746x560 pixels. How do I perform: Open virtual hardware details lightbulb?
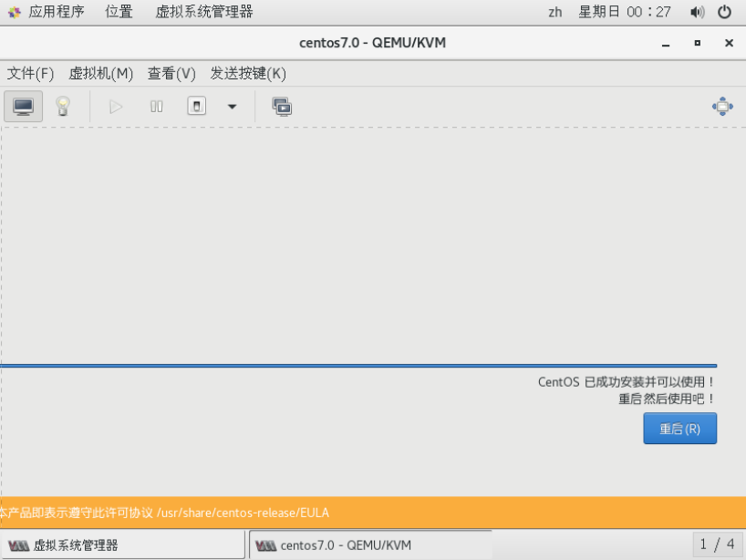[x=63, y=106]
